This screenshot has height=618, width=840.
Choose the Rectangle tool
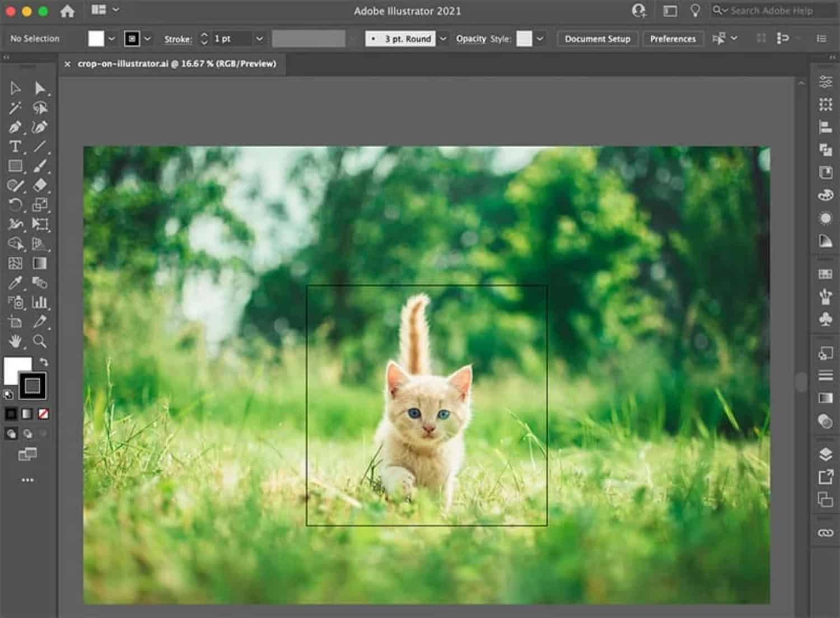pyautogui.click(x=15, y=166)
